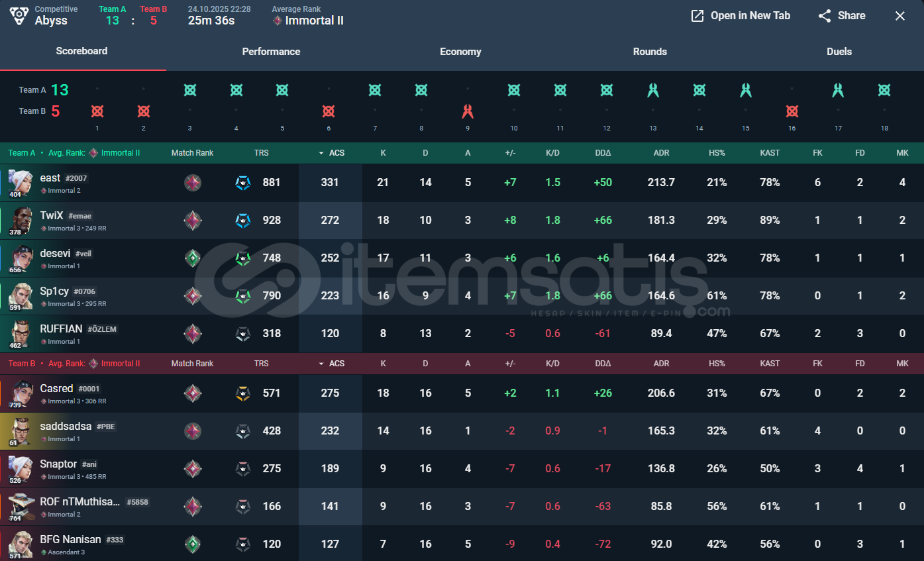This screenshot has width=924, height=561.
Task: Click Casred's agent portrait thumbnail
Action: (x=21, y=393)
